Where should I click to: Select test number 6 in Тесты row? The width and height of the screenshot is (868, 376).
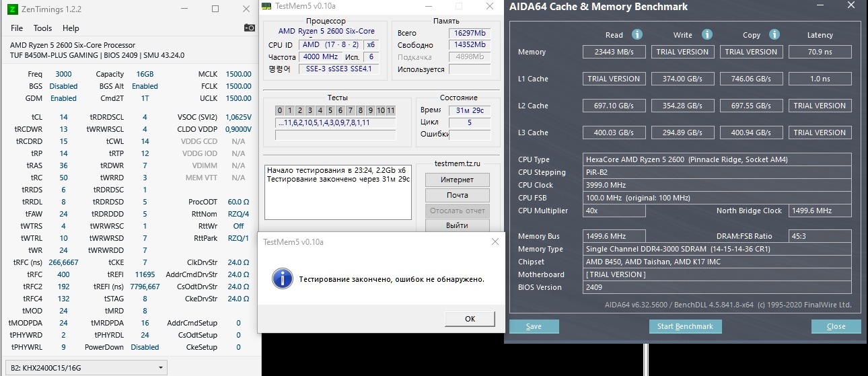pyautogui.click(x=340, y=110)
